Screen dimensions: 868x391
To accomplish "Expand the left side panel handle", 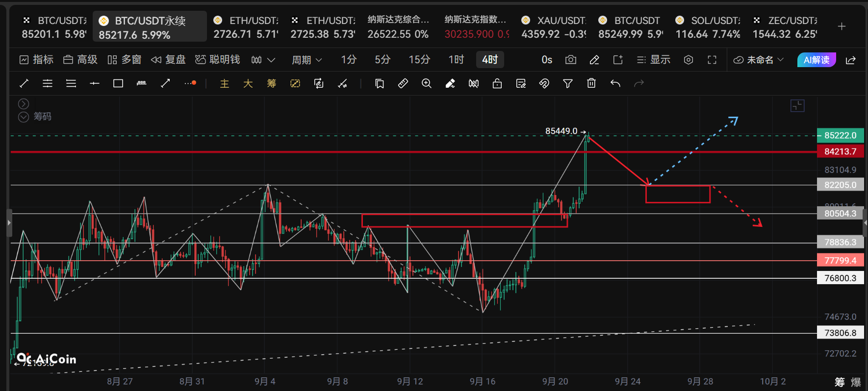I will coord(9,223).
